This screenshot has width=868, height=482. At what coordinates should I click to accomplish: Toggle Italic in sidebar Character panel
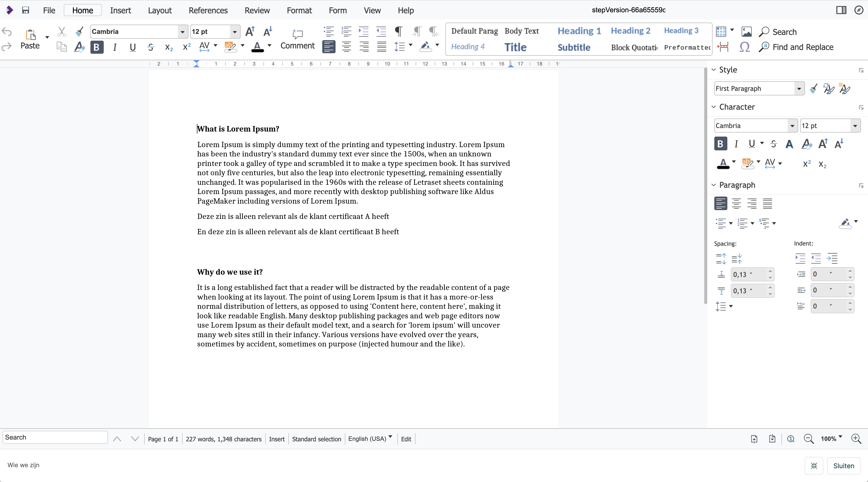click(736, 144)
